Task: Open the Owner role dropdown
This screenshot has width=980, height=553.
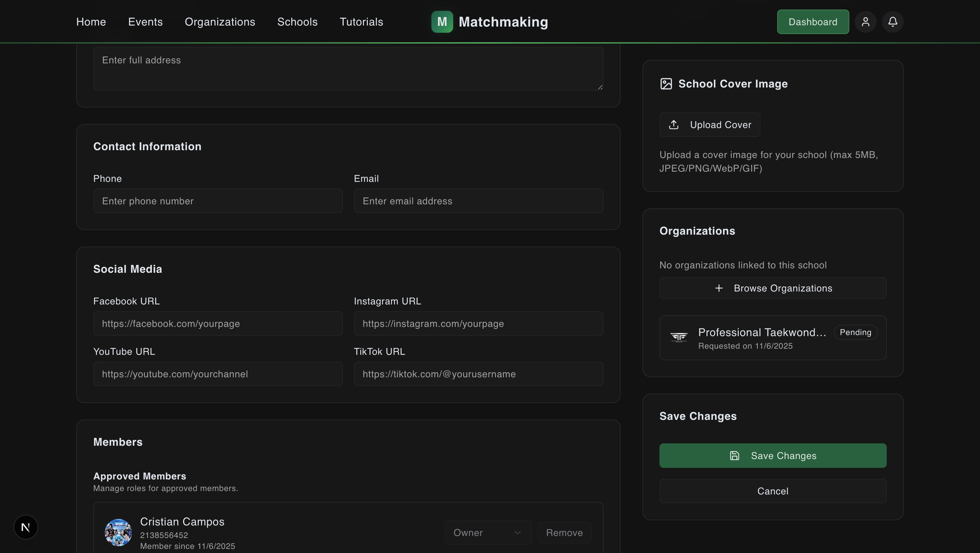Action: click(x=488, y=533)
